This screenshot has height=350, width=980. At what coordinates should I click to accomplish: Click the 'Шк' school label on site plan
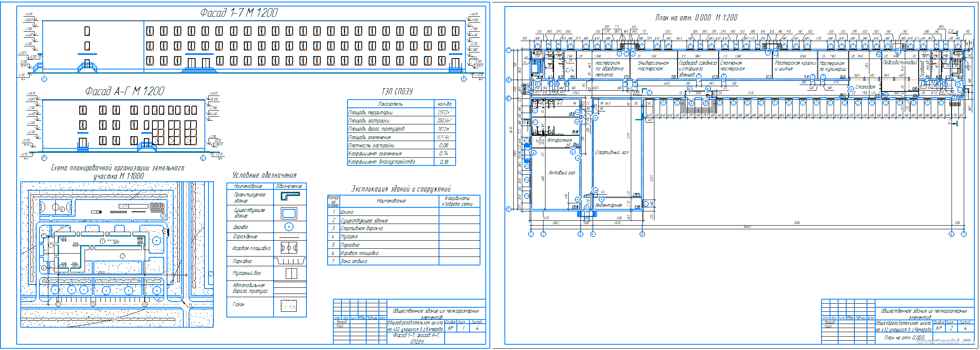click(x=116, y=241)
